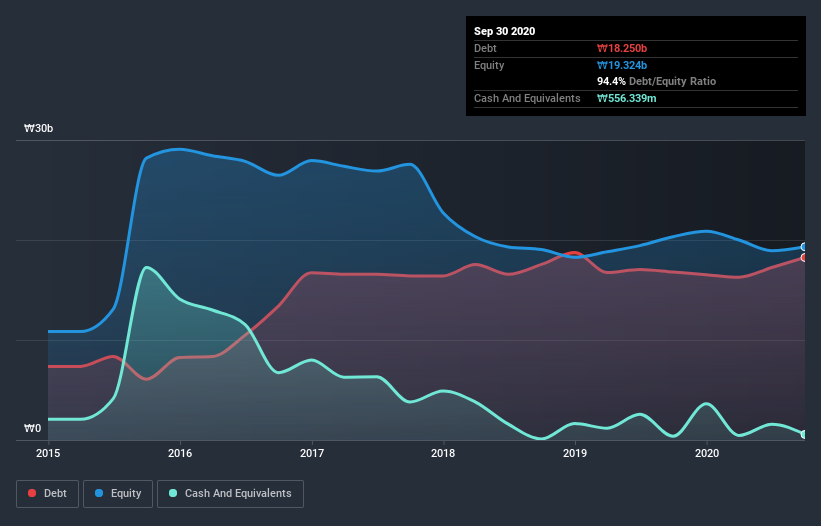This screenshot has height=526, width=821.
Task: Click the Sep 30 2020 tooltip date
Action: [x=504, y=31]
